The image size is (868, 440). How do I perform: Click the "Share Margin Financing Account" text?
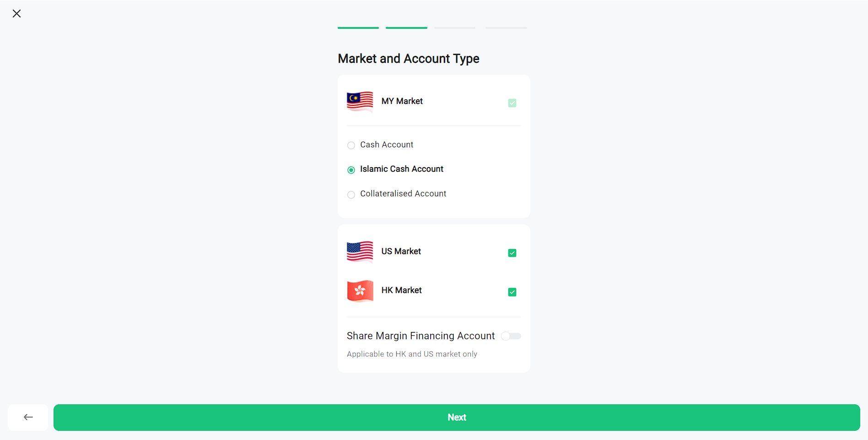pyautogui.click(x=421, y=336)
